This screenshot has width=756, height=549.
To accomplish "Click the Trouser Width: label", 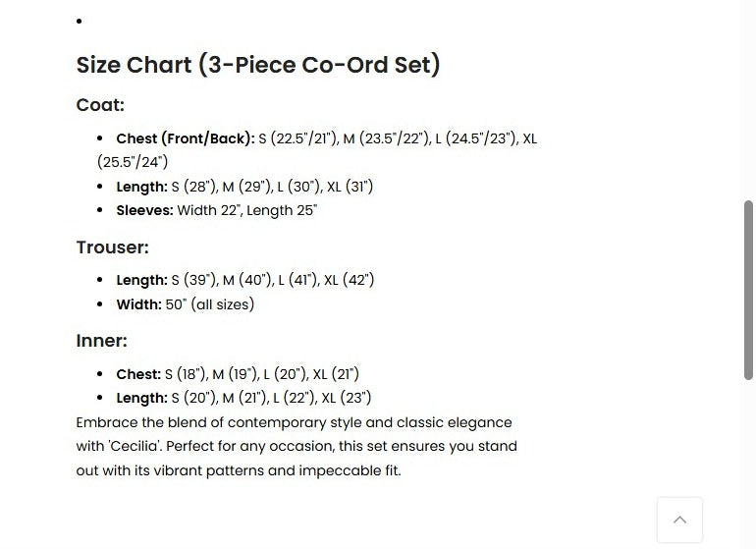I will [138, 304].
